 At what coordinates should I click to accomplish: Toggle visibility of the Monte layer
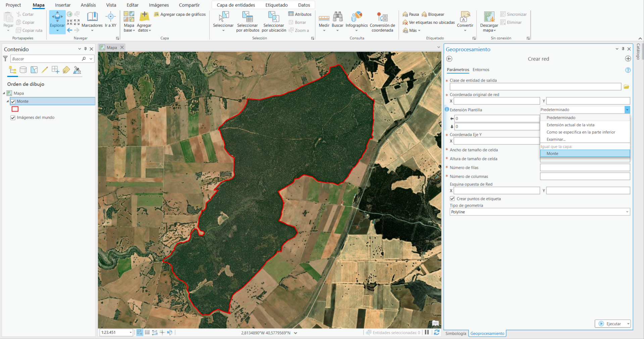point(13,101)
